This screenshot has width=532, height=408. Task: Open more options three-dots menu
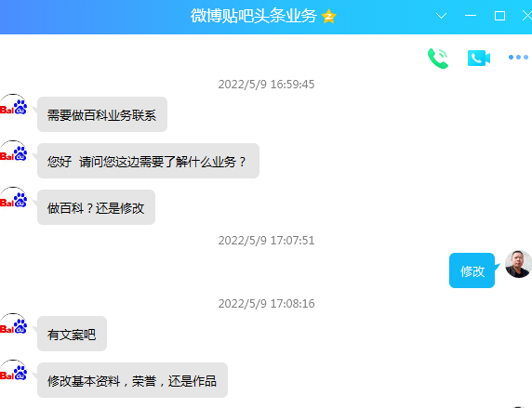(x=518, y=58)
